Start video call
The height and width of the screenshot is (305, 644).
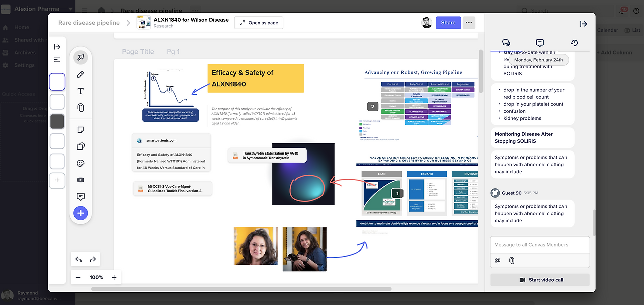click(x=540, y=280)
